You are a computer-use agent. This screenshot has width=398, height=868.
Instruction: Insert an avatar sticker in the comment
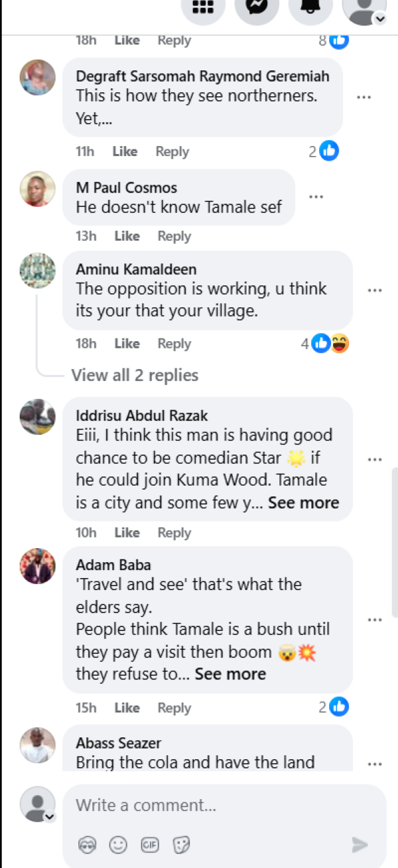pyautogui.click(x=88, y=845)
